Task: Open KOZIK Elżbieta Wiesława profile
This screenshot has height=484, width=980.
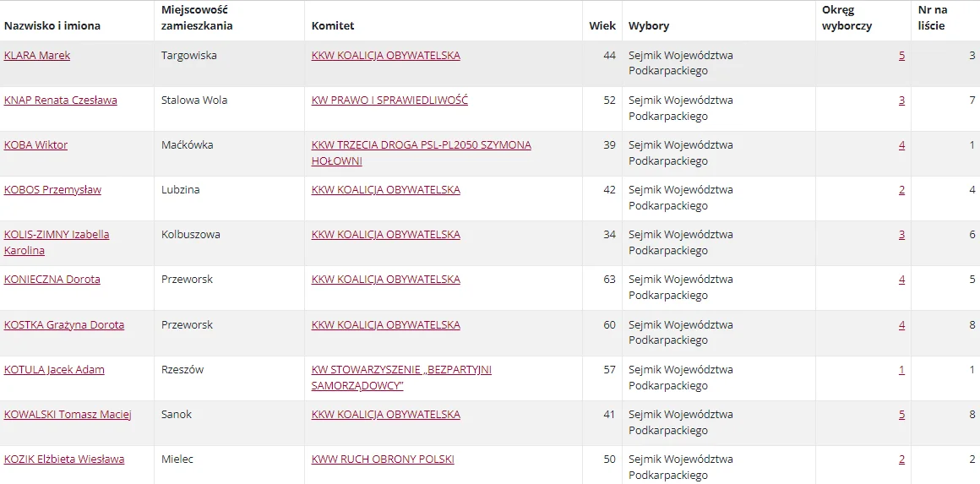Action: [x=63, y=460]
